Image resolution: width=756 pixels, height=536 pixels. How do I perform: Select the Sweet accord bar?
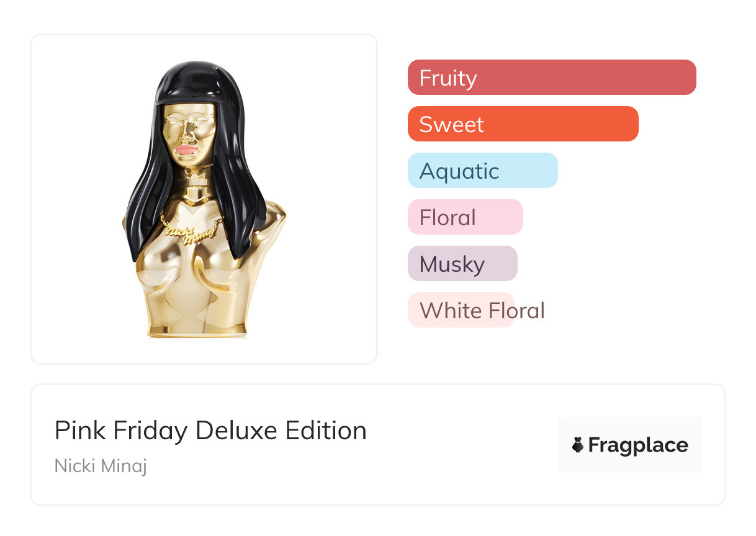pyautogui.click(x=523, y=124)
